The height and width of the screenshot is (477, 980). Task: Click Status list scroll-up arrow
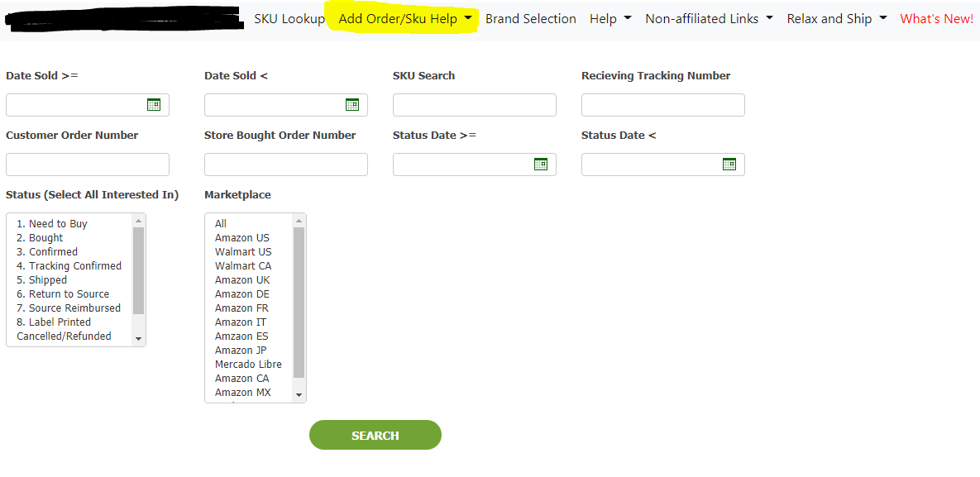(x=139, y=221)
